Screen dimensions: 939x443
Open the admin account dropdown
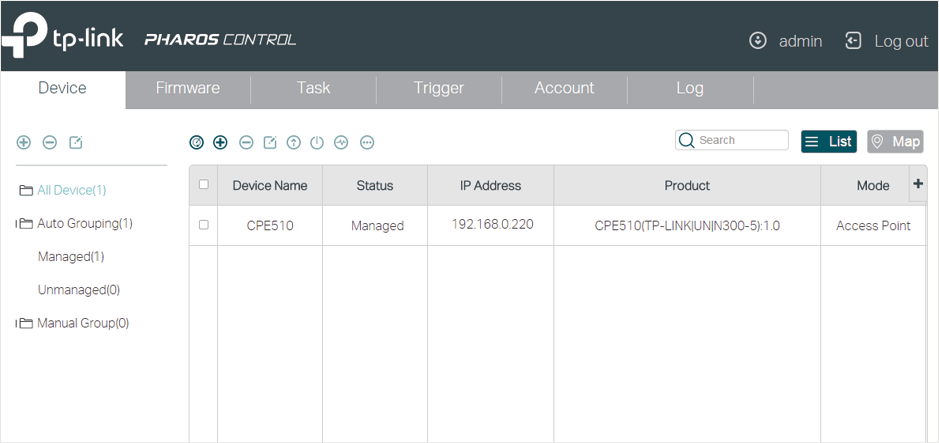(x=786, y=41)
